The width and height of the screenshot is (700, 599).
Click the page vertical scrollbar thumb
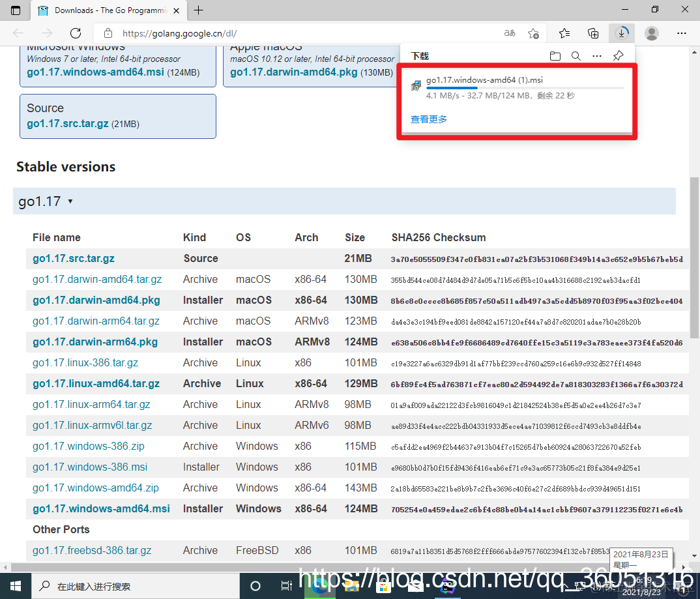pos(693,257)
